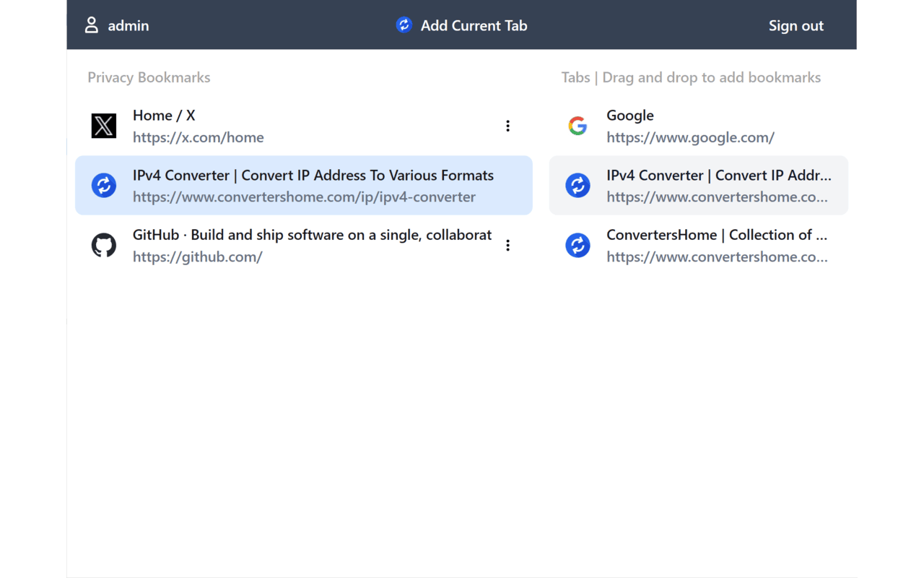924x578 pixels.
Task: Click the ConvertersHome icon on the IPv4 Converter tab
Action: 577,185
